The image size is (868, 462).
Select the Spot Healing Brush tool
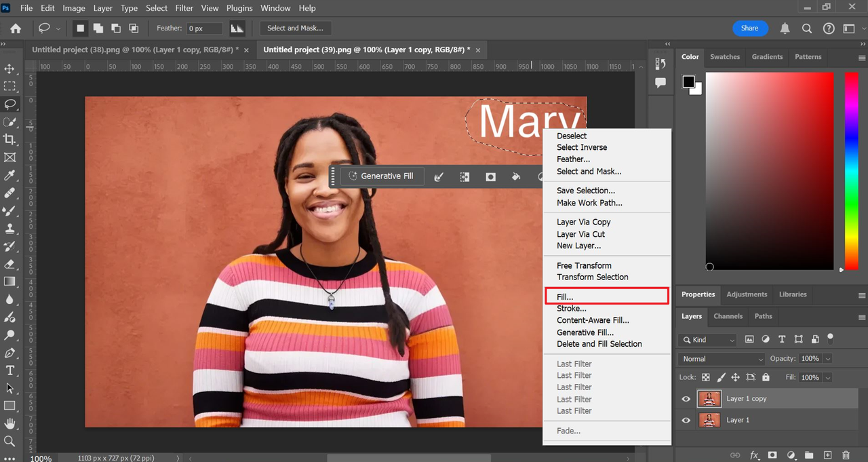(x=9, y=193)
